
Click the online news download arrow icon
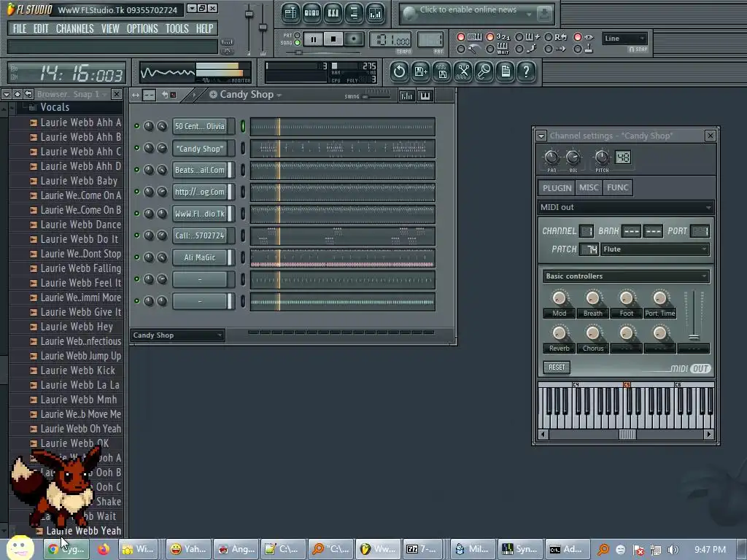click(543, 14)
